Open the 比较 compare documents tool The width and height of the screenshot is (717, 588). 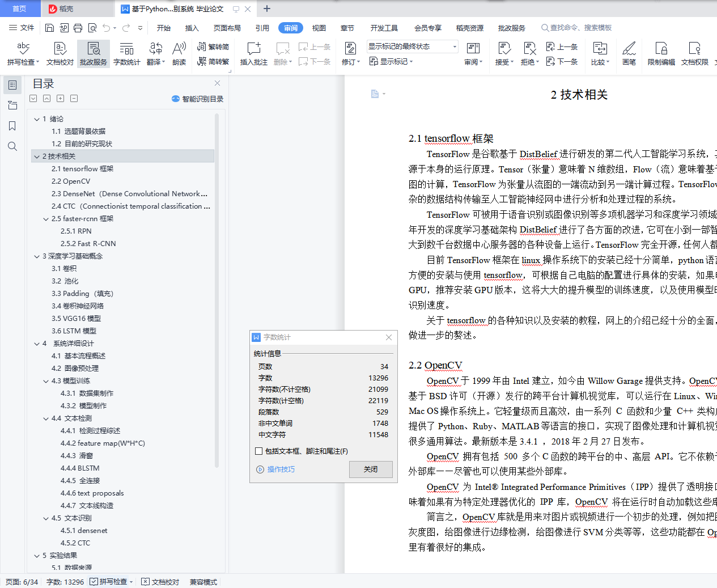coord(600,54)
